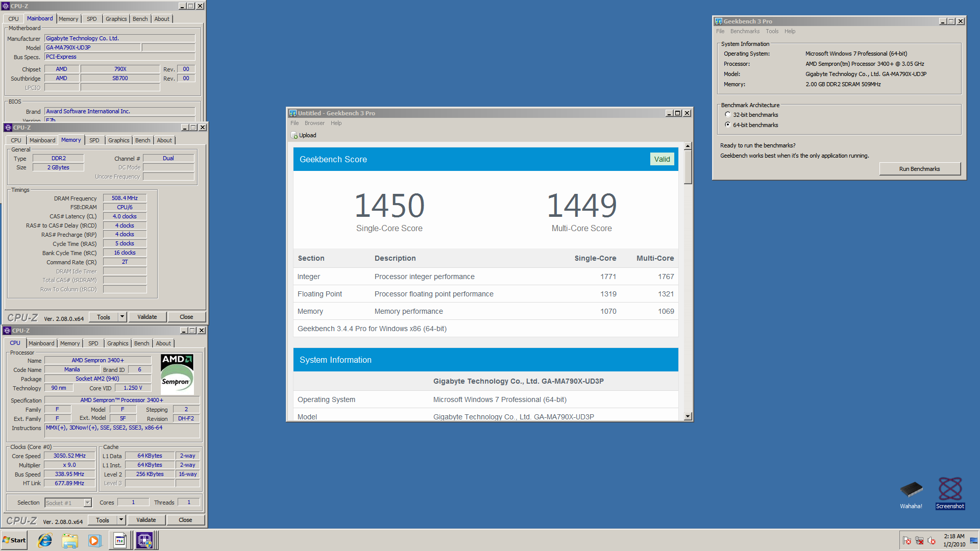Screen dimensions: 980x551
Task: Open Tools dropdown arrow in CPU window
Action: pos(121,520)
